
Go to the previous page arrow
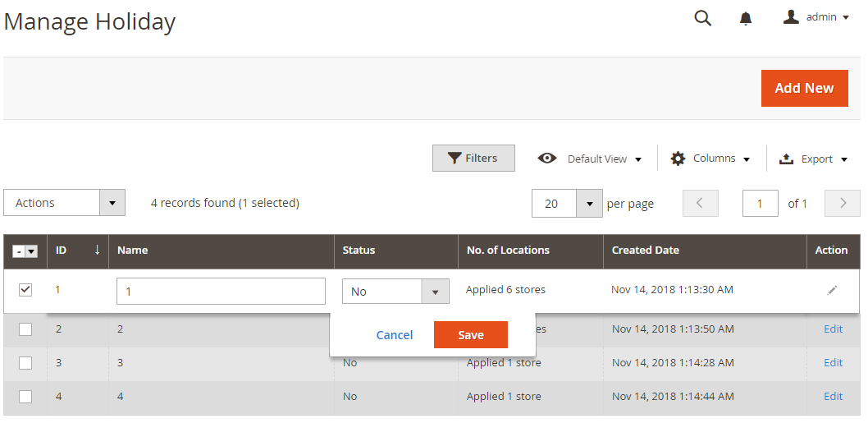pyautogui.click(x=700, y=204)
